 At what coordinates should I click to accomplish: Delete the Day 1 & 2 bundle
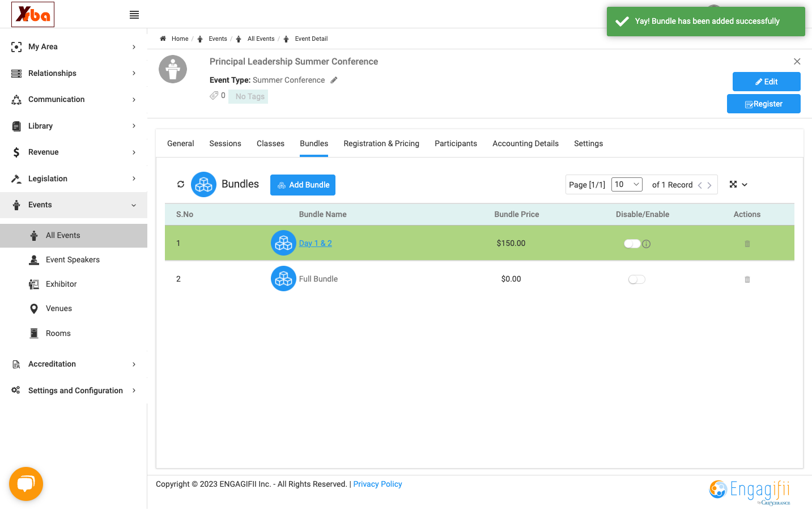point(747,244)
